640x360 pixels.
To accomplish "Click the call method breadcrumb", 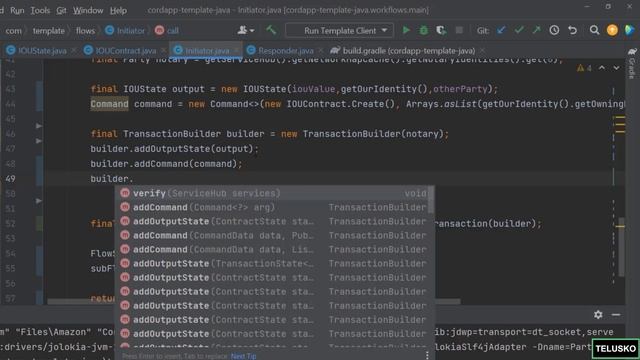I will point(167,31).
